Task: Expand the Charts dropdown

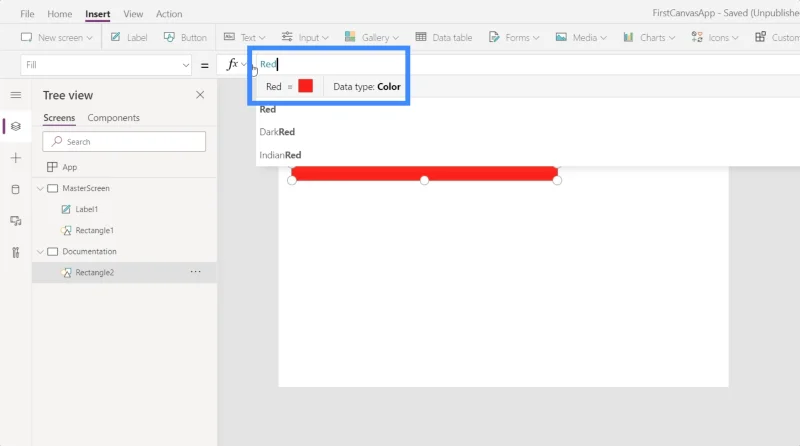Action: tap(649, 37)
